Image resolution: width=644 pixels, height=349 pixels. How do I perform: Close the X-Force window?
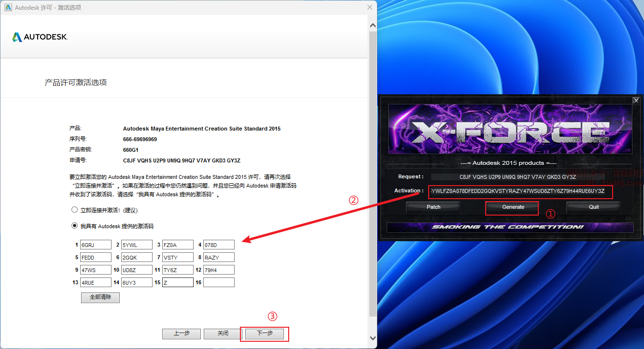[x=636, y=101]
